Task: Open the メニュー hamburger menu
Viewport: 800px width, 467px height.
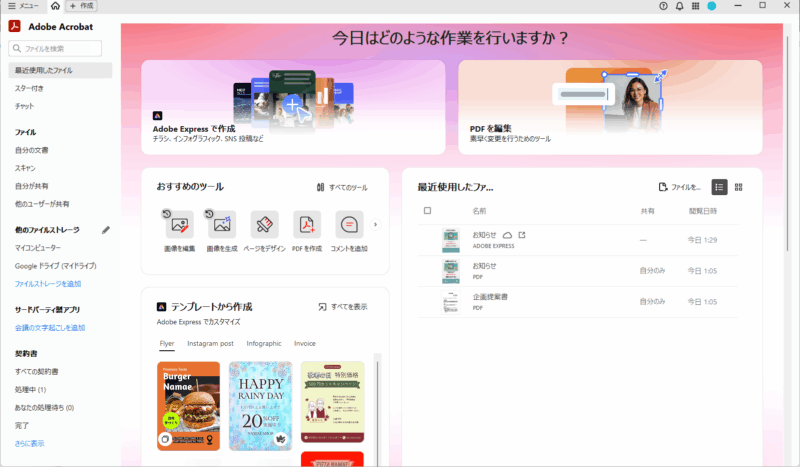Action: click(22, 6)
